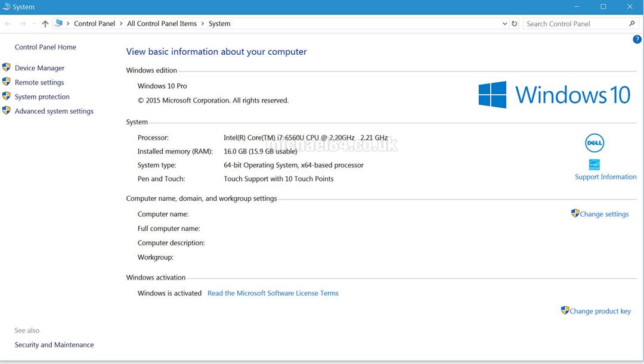Viewport: 644px width, 364px height.
Task: Open Security and Maintenance
Action: coord(54,345)
